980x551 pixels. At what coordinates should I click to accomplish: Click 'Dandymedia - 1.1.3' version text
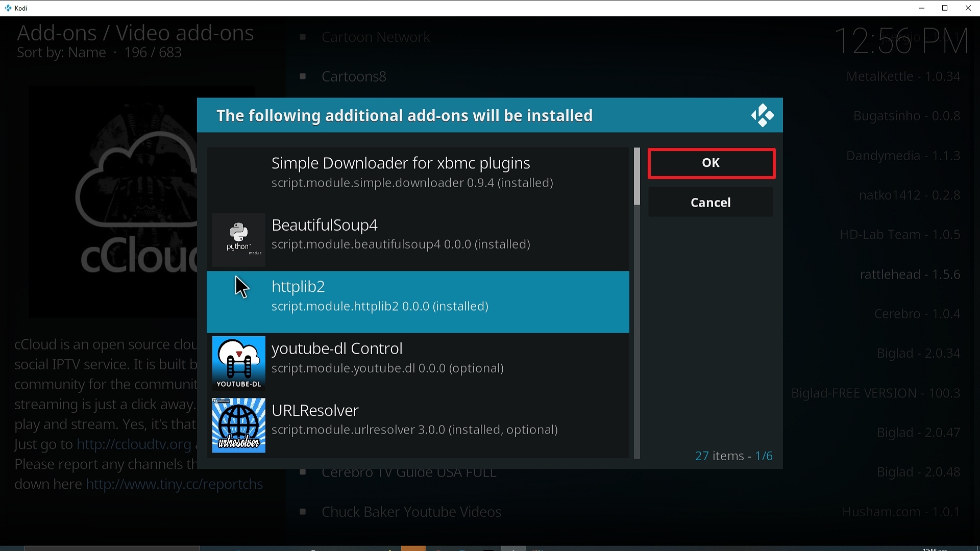(903, 156)
